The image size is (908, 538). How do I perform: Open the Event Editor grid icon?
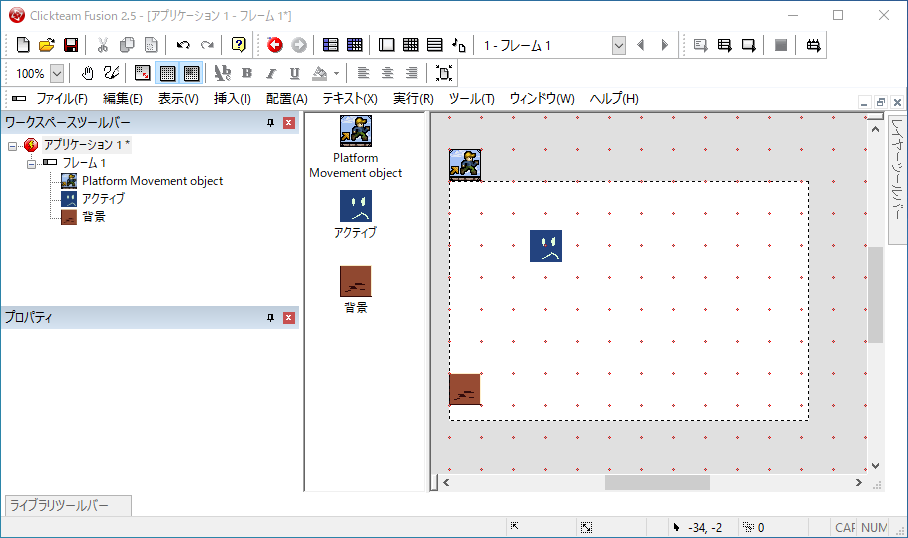[x=411, y=45]
